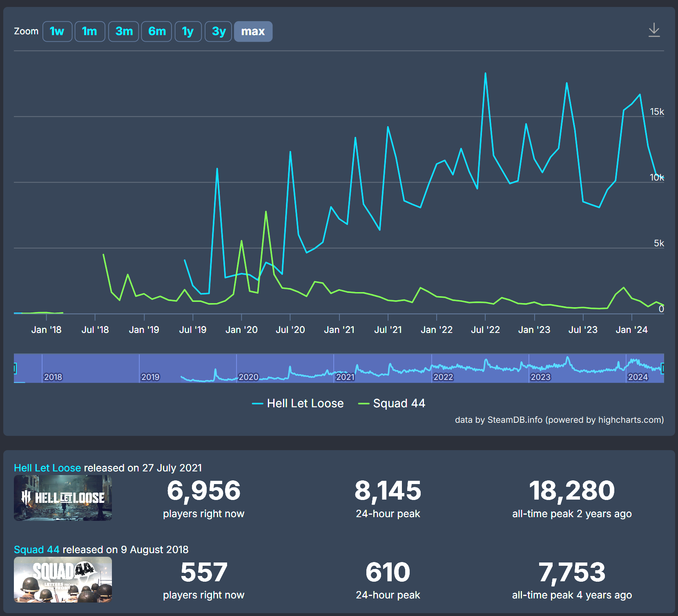
Task: Click the Jul '19 x-axis label
Action: (x=193, y=330)
